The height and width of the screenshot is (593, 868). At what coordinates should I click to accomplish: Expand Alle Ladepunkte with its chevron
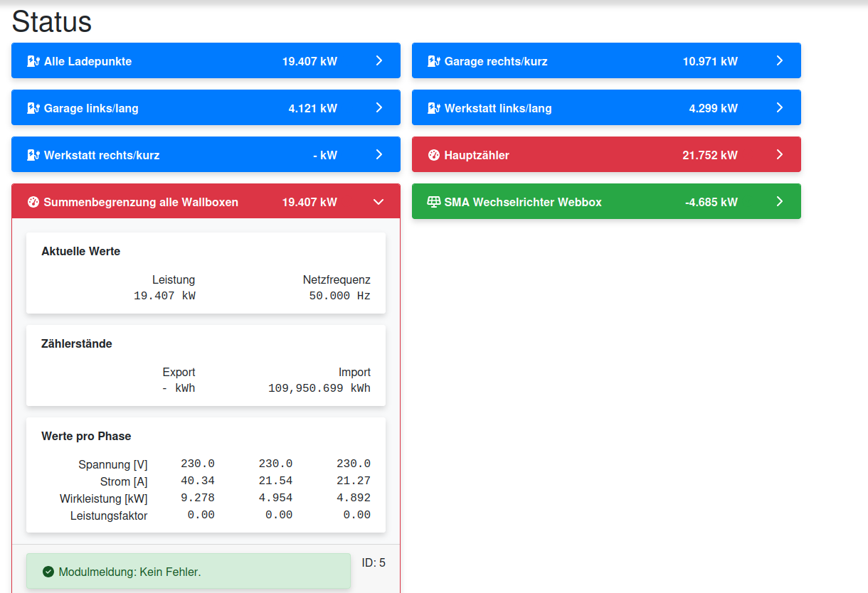pos(379,61)
